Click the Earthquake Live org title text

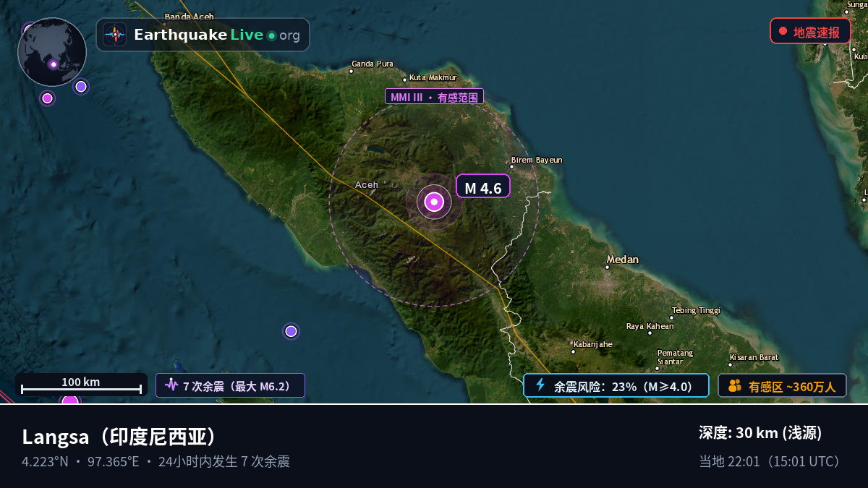point(217,35)
